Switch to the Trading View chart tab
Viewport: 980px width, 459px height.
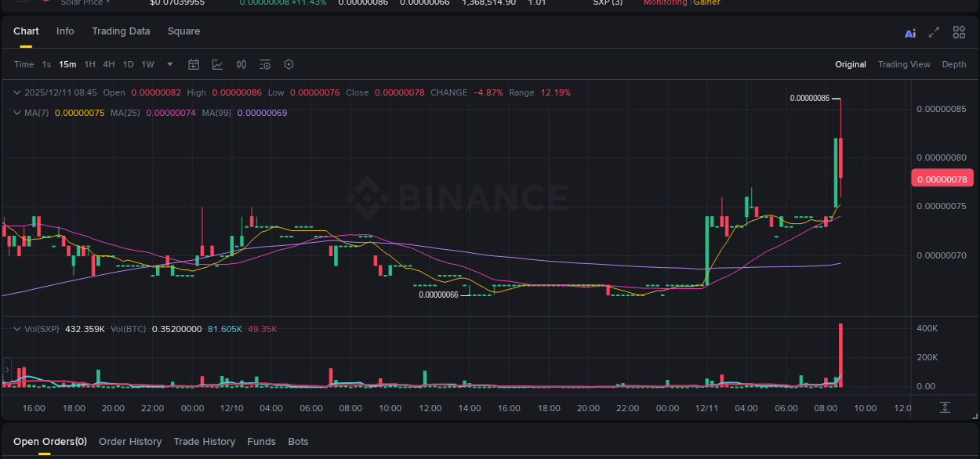[904, 64]
